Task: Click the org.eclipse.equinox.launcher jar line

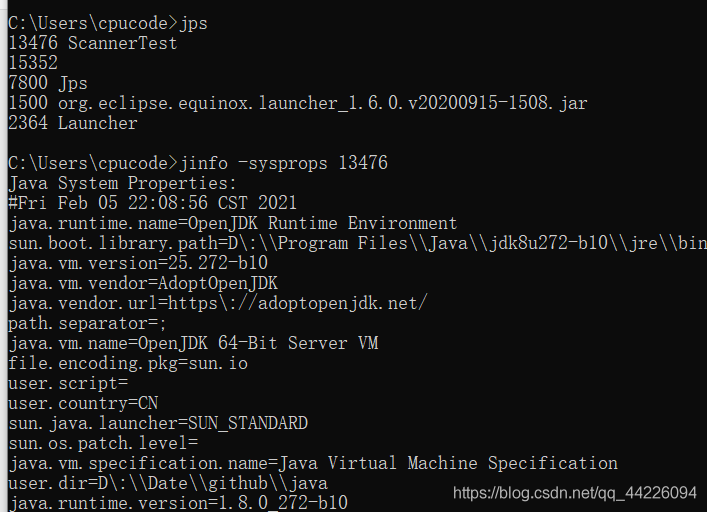Action: click(298, 103)
